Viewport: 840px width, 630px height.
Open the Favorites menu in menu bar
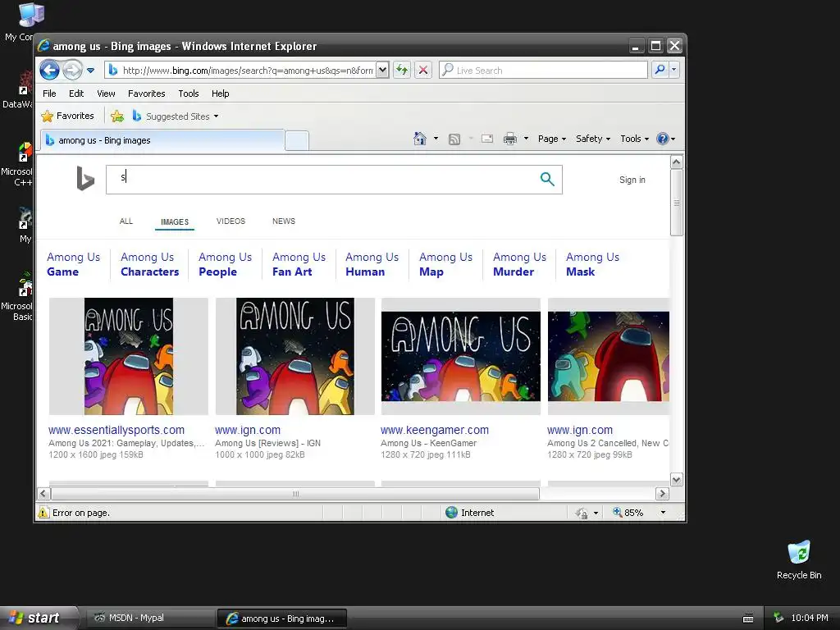[146, 94]
